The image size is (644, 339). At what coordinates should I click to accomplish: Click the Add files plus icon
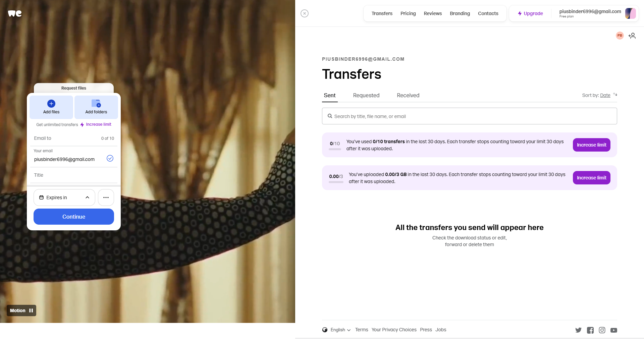pos(51,104)
